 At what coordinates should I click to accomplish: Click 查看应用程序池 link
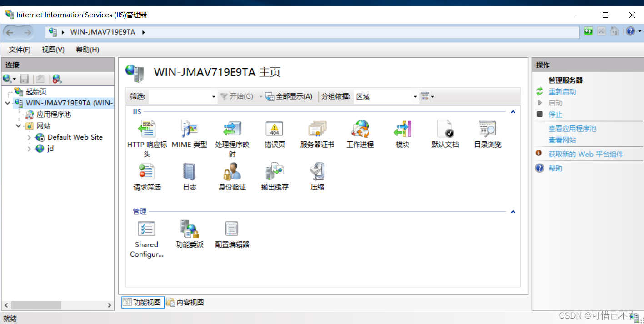(572, 129)
